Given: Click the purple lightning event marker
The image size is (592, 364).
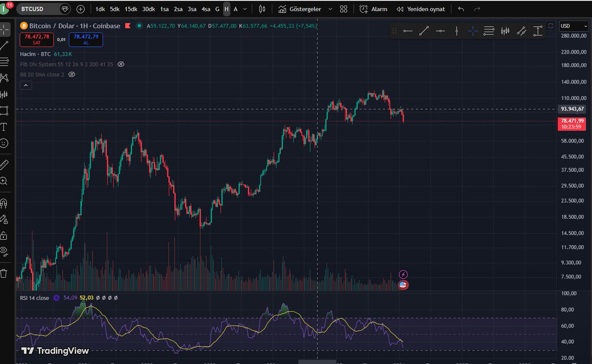Looking at the screenshot, I should click(x=403, y=274).
